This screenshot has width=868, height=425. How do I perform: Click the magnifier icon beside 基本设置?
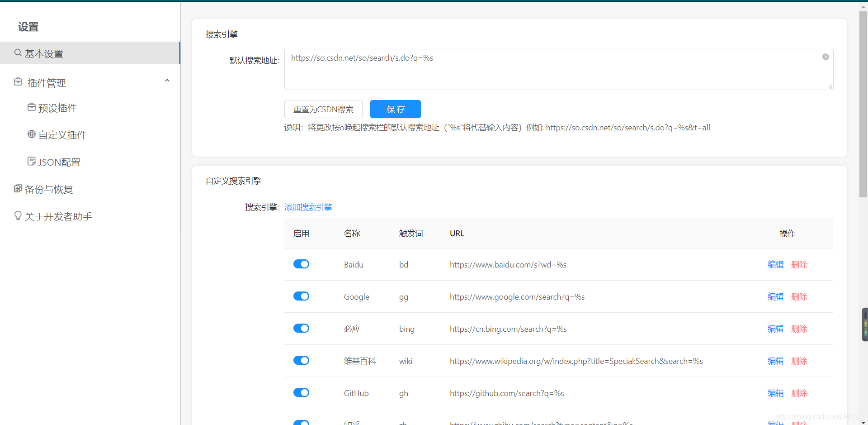click(18, 52)
